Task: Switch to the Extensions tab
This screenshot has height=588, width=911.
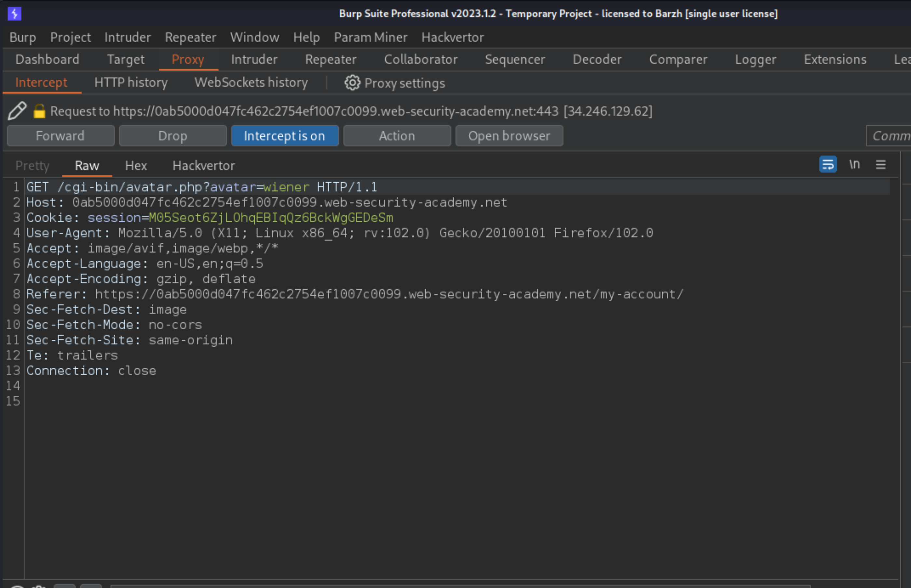Action: pos(835,60)
